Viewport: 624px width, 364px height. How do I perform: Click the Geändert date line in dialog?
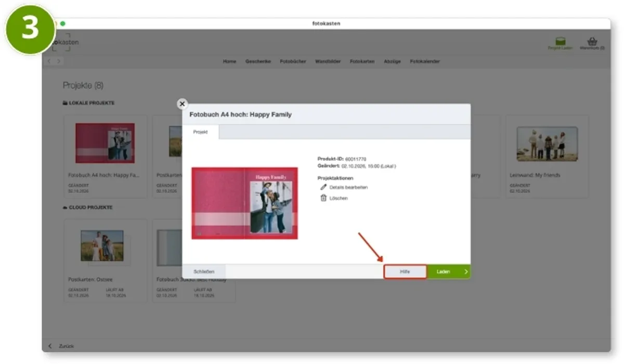coord(357,166)
